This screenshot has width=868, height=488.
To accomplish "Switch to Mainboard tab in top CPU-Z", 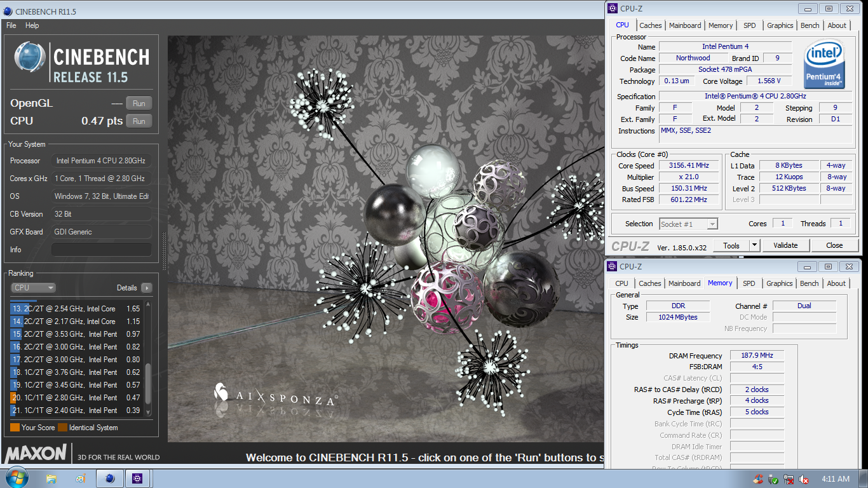I will coord(685,25).
